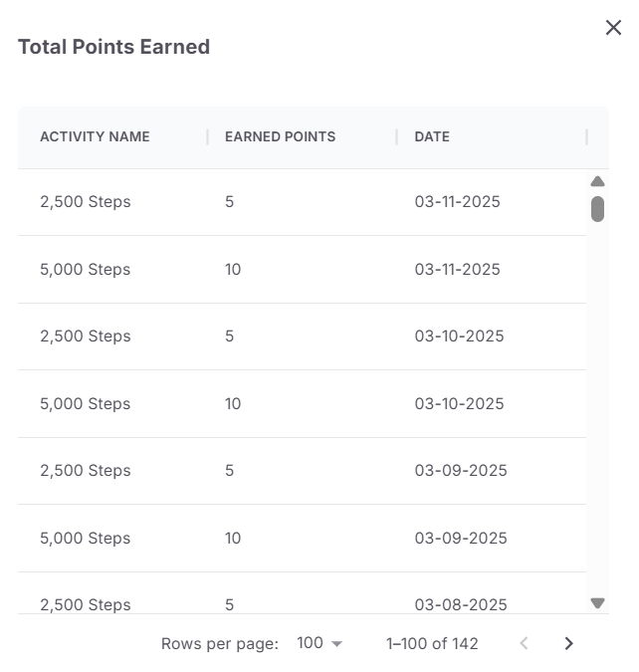Sort by the Date column header

pyautogui.click(x=432, y=136)
